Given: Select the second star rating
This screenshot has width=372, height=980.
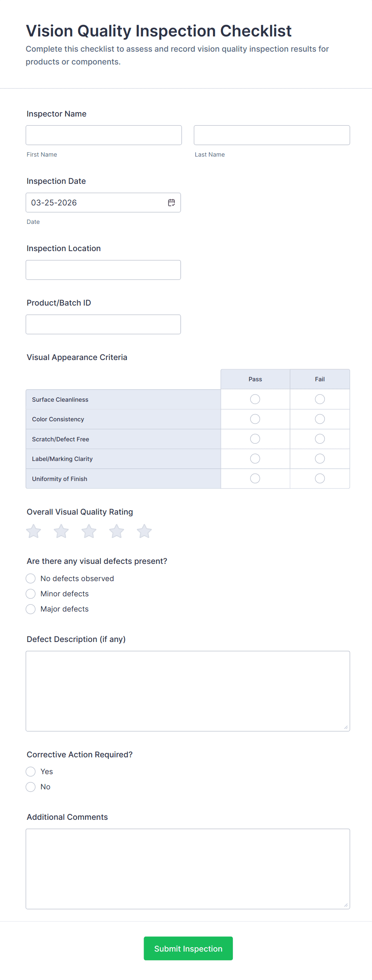Looking at the screenshot, I should click(61, 531).
